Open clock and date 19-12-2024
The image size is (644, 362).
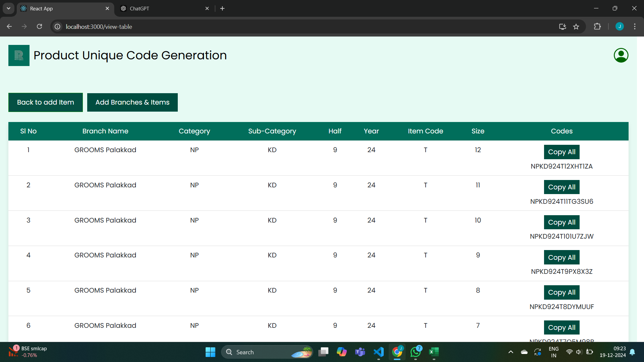612,352
